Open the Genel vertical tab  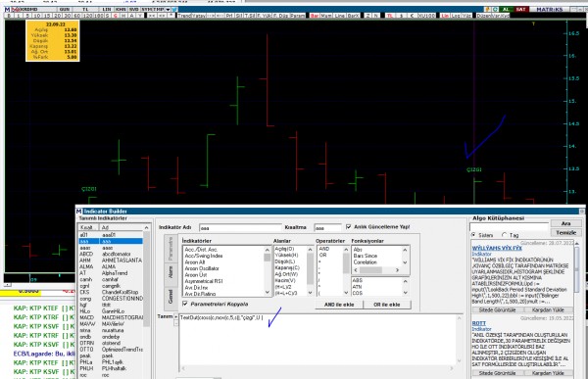(x=171, y=297)
